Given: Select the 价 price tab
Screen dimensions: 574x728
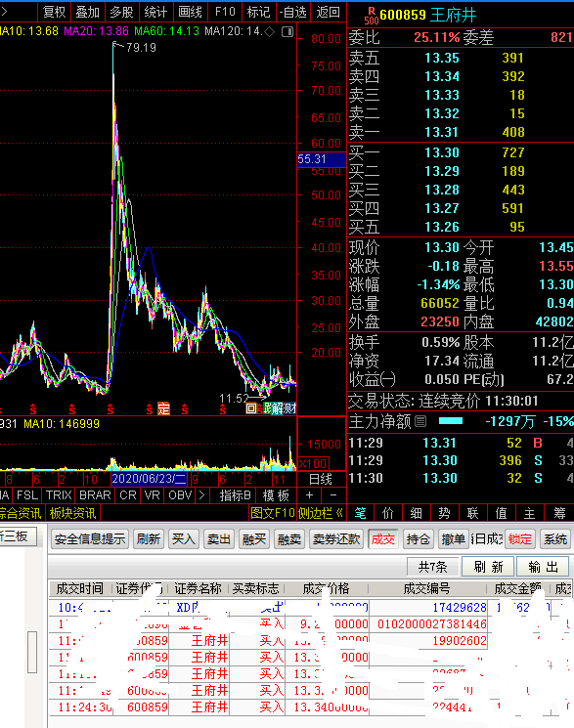Looking at the screenshot, I should [387, 513].
